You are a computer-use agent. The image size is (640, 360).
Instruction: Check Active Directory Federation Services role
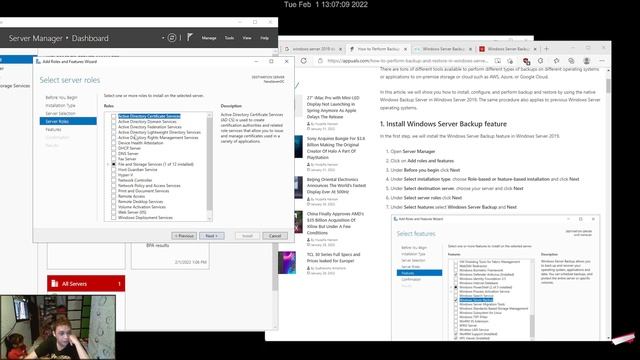coord(113,127)
